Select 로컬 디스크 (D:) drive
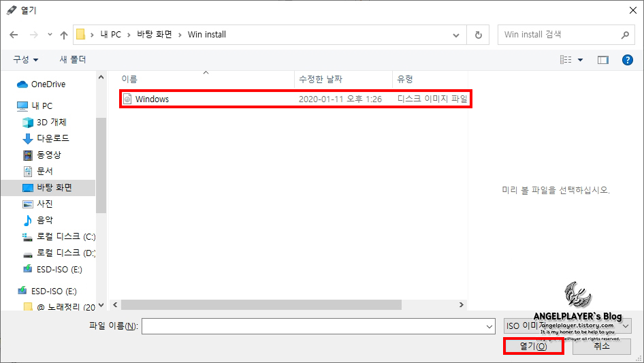This screenshot has height=363, width=644. [66, 253]
